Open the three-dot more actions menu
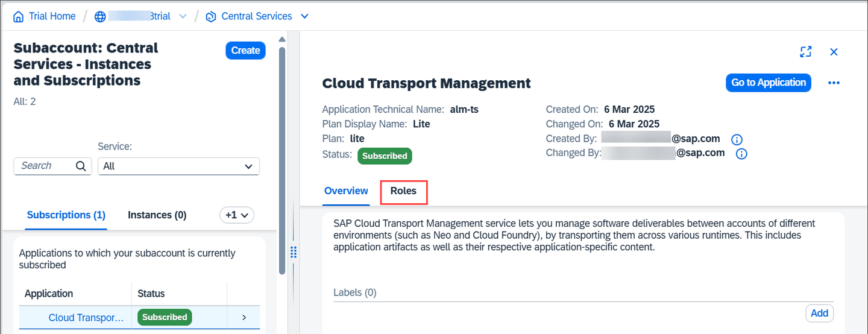The height and width of the screenshot is (334, 868). point(834,83)
